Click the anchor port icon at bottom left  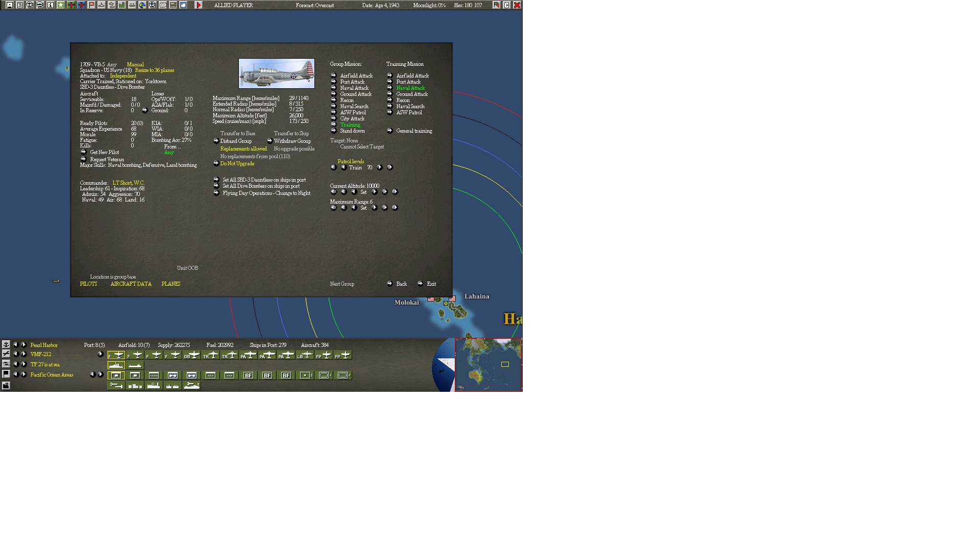pos(6,344)
